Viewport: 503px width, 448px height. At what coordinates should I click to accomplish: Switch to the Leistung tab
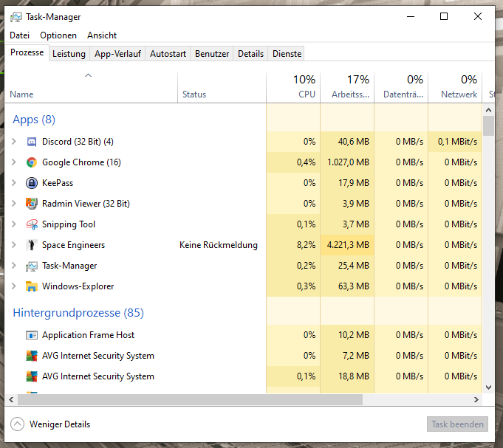(x=69, y=54)
